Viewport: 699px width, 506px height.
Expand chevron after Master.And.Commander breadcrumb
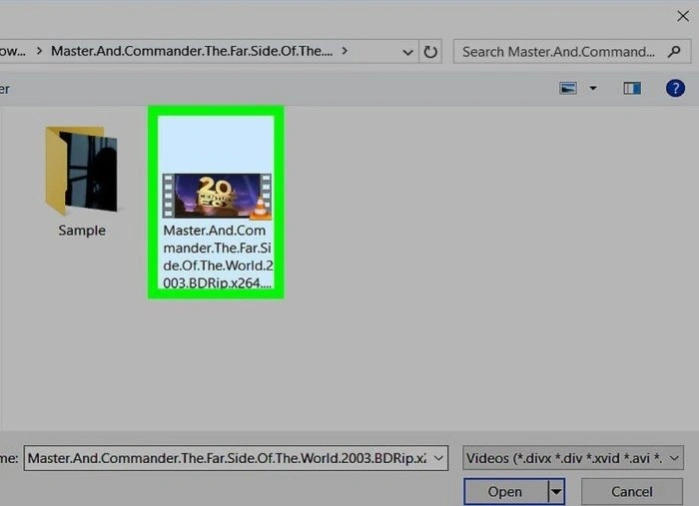344,51
